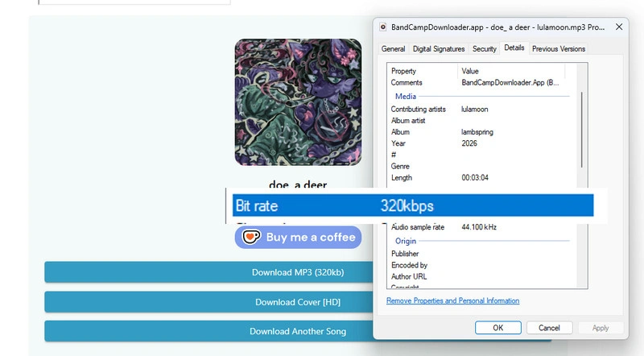Switch to the General tab
Screen dimensions: 644x356
coord(393,49)
